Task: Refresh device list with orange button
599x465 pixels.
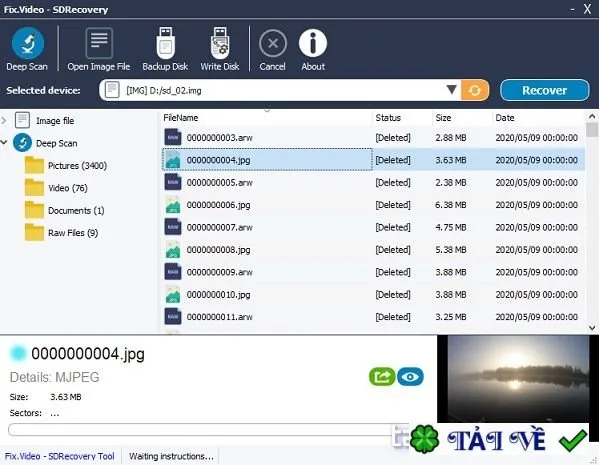Action: (x=474, y=91)
